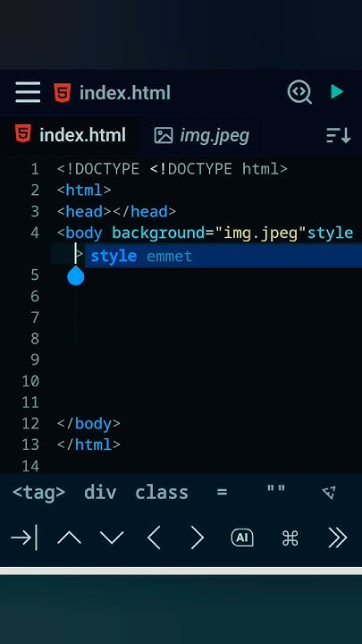Click line number 12 in gutter

click(x=30, y=423)
